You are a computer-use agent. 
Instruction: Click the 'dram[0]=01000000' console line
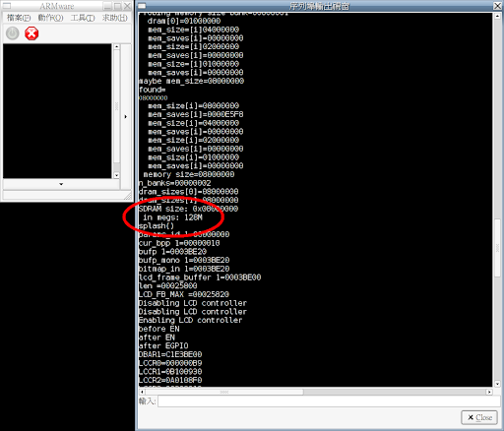(x=184, y=21)
